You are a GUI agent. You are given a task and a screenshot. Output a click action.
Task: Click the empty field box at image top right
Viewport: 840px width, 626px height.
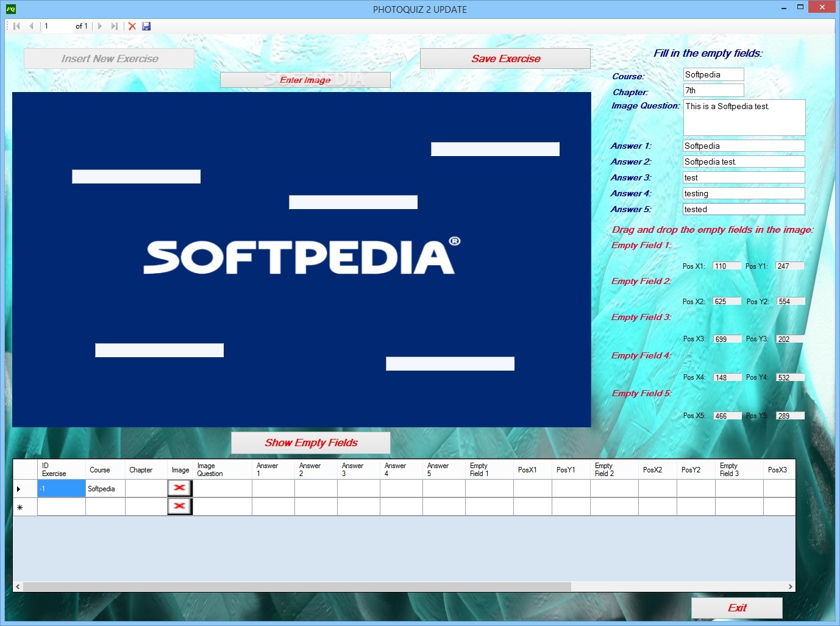tap(495, 149)
